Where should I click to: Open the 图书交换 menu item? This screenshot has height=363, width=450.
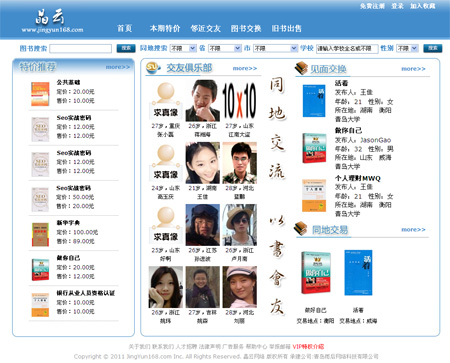[x=246, y=29]
